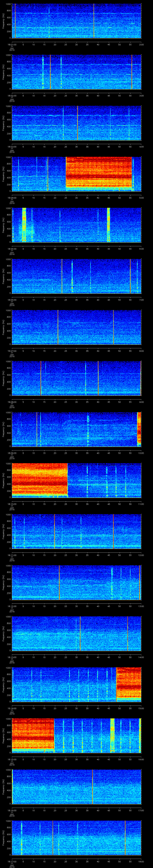Pick the spectrogram panel starting at 18:13:00

tap(77, 633)
